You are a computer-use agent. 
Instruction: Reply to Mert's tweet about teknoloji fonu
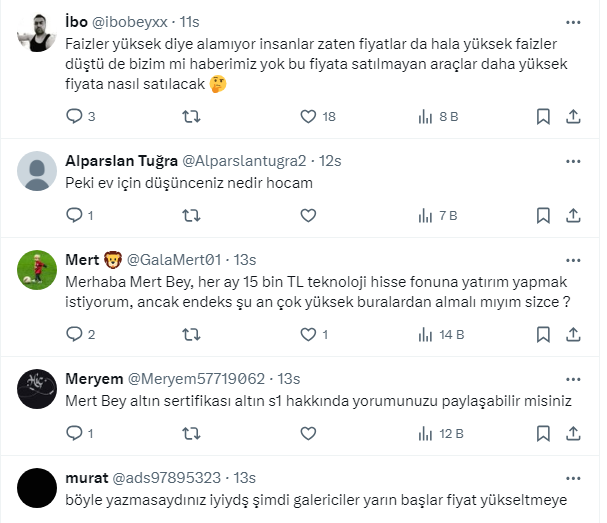(73, 334)
